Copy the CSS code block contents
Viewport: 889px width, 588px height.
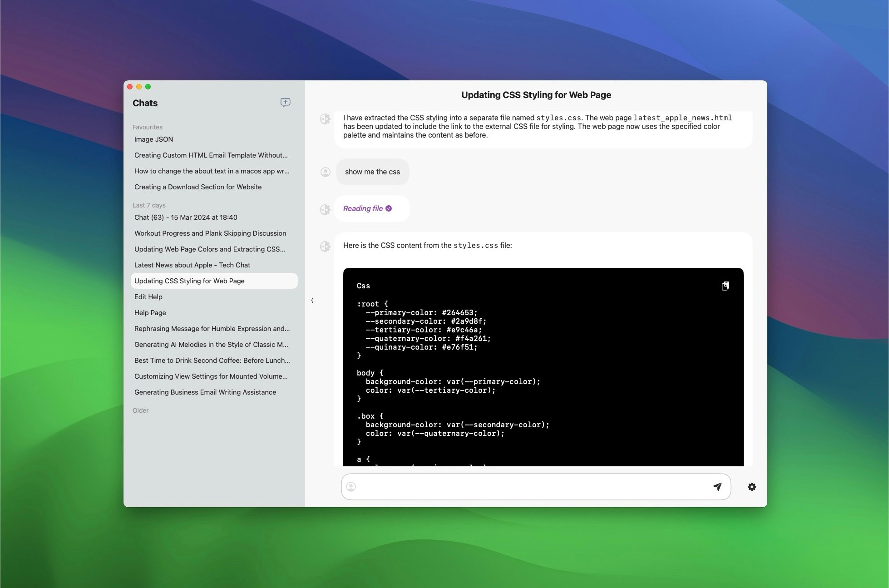(725, 286)
